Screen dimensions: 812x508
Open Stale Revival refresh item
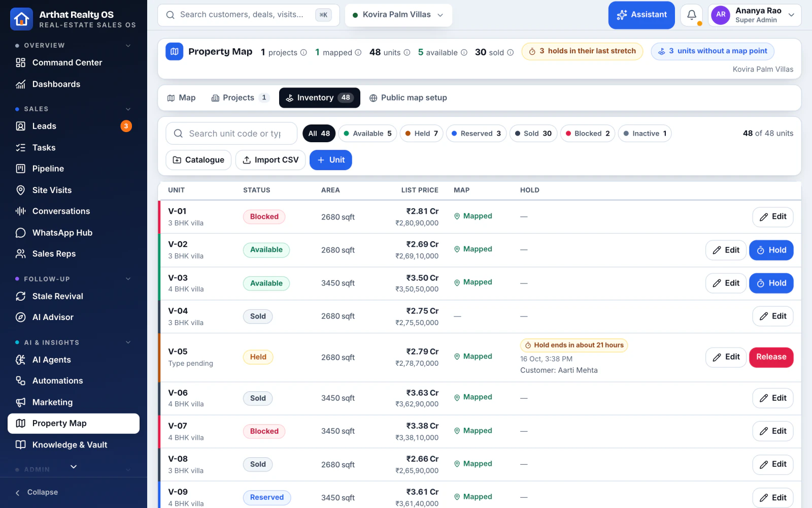(x=74, y=296)
